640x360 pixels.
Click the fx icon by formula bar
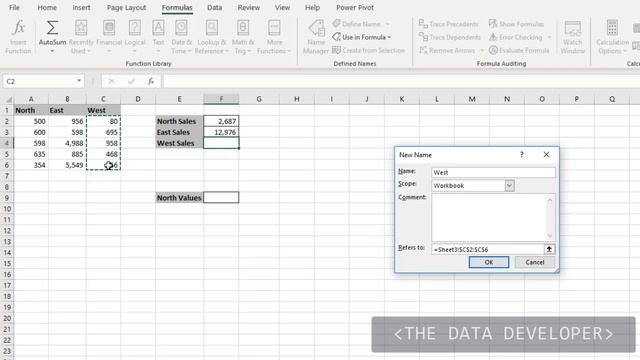[x=151, y=81]
